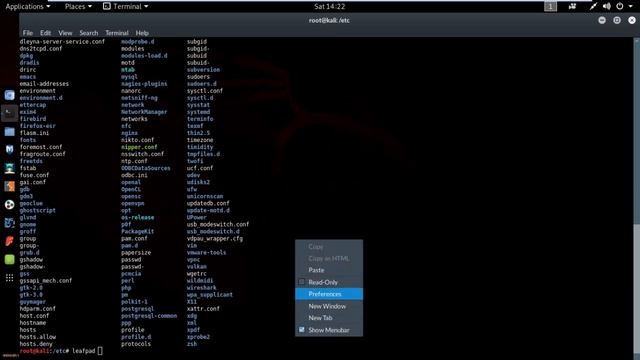This screenshot has width=640, height=360.
Task: Open the Terminal menu in menubar
Action: (x=117, y=33)
